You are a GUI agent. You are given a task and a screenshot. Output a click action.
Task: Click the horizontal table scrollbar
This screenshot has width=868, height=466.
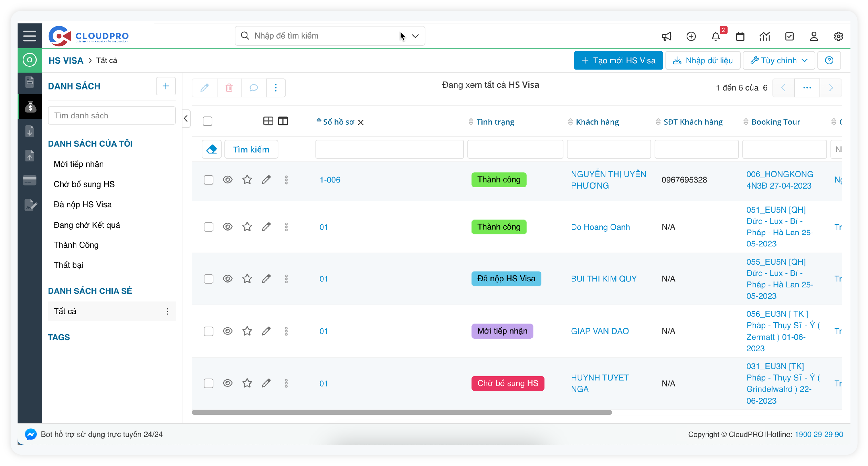point(402,412)
